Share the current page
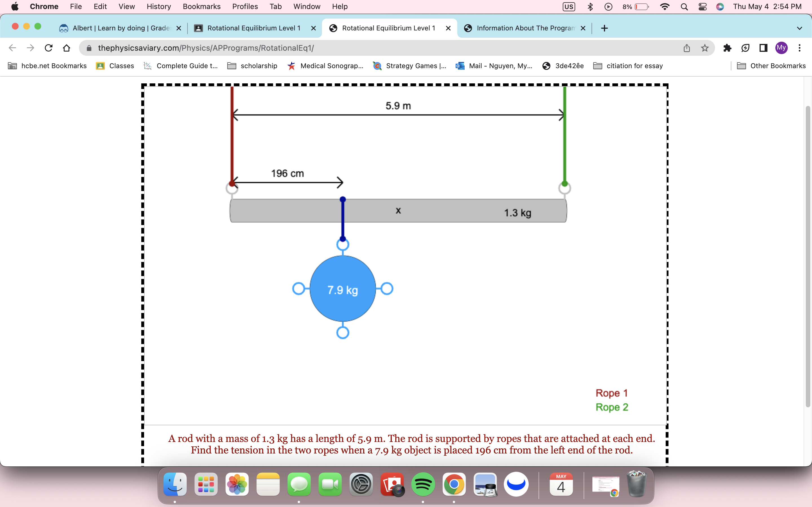This screenshot has width=812, height=507. coord(686,48)
